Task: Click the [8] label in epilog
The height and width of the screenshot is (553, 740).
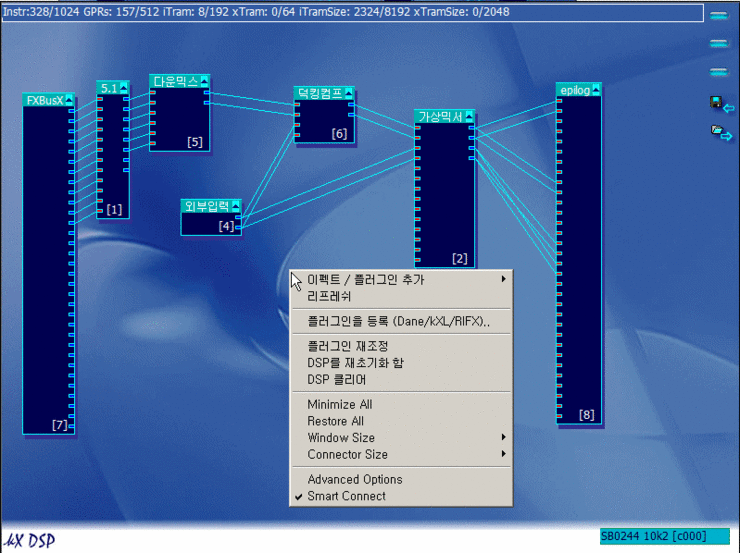Action: 587,415
